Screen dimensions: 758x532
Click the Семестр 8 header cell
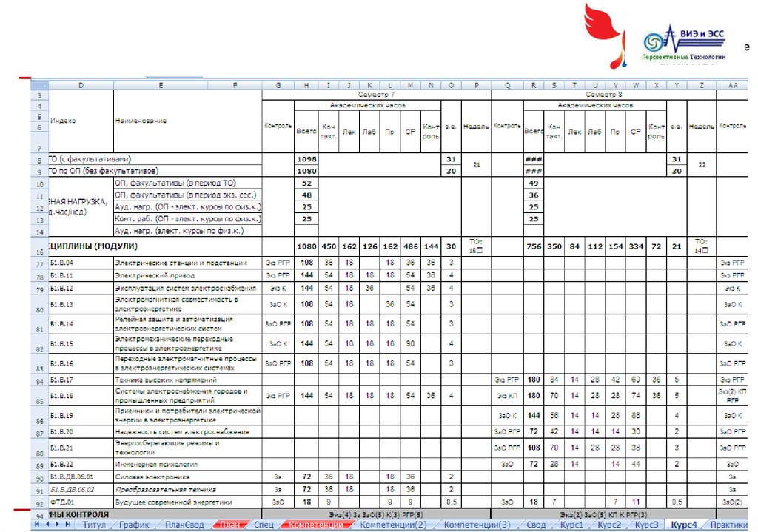coord(603,95)
